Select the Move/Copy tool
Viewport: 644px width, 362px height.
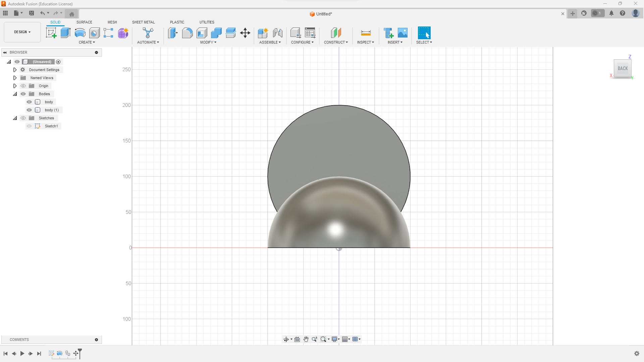coord(245,33)
